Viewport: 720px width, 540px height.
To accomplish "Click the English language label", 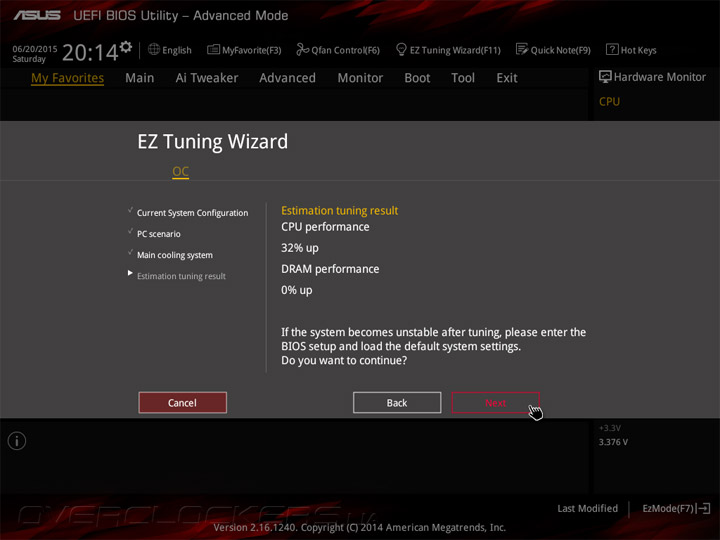I will pos(177,51).
